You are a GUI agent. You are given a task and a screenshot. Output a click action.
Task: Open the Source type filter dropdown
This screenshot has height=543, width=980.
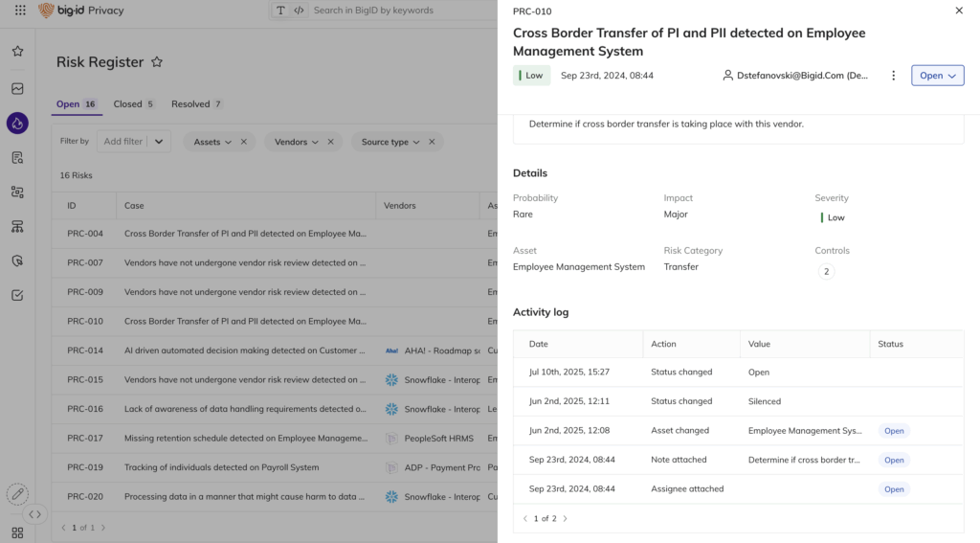(x=386, y=142)
